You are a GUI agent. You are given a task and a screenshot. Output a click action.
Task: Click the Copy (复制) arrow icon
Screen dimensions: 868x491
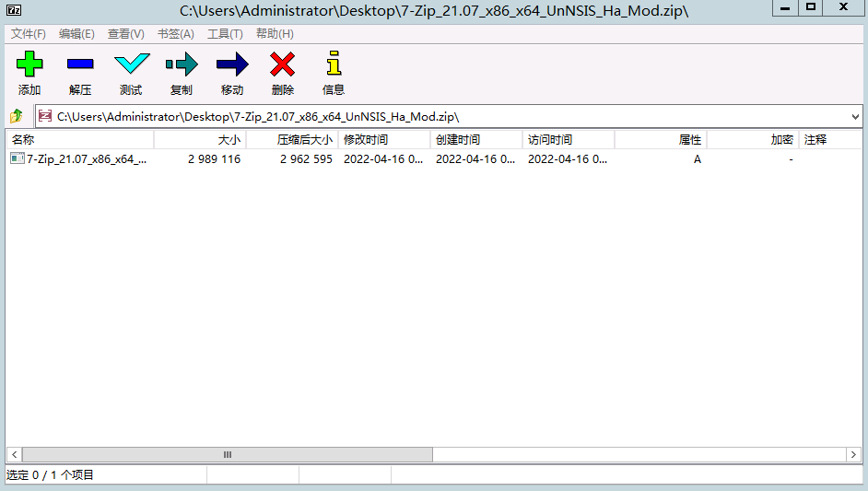tap(182, 64)
